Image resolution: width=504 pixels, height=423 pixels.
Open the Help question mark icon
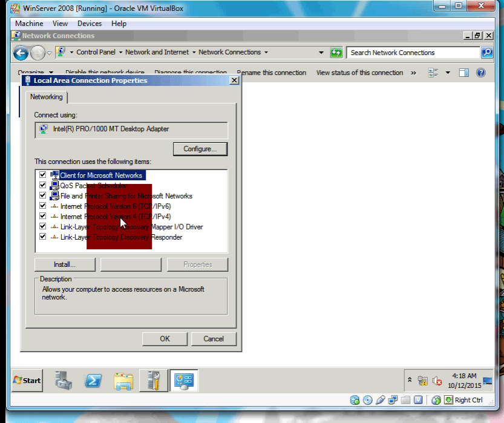point(481,73)
